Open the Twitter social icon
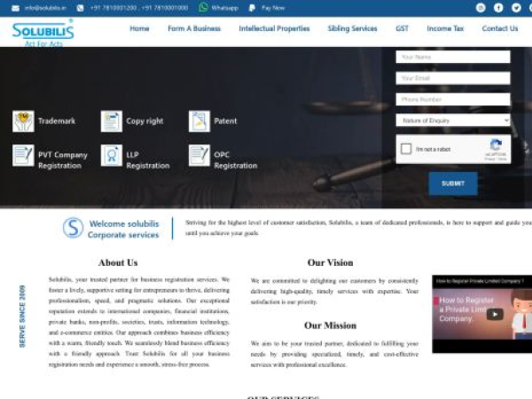 point(516,7)
